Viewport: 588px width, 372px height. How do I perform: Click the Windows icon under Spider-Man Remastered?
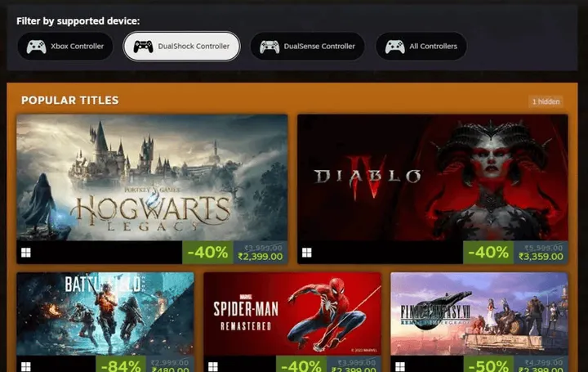click(213, 367)
